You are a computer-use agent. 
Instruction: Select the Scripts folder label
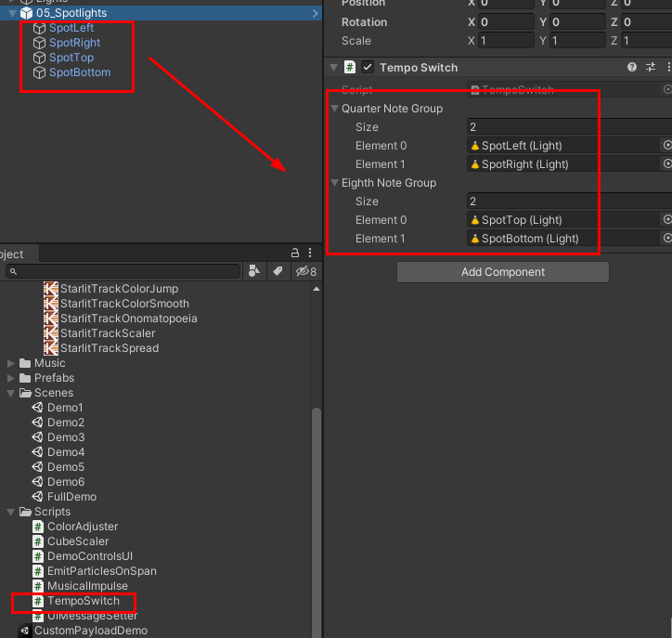point(52,512)
